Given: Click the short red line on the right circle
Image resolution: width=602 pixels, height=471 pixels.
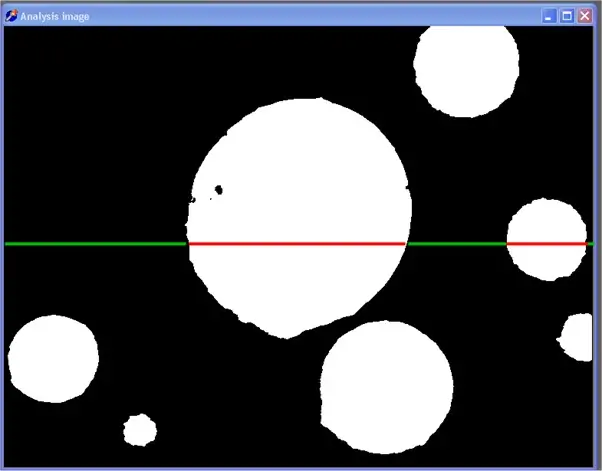Looking at the screenshot, I should [546, 243].
